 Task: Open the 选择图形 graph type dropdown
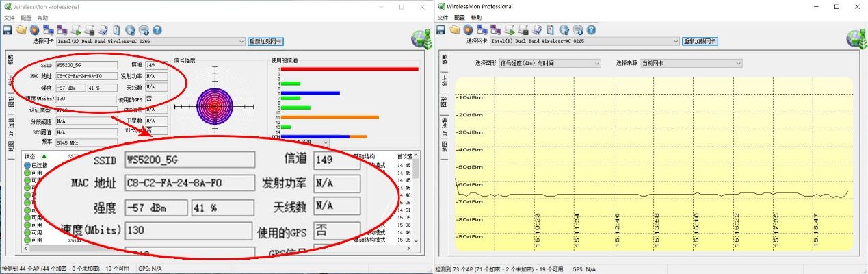pyautogui.click(x=596, y=63)
